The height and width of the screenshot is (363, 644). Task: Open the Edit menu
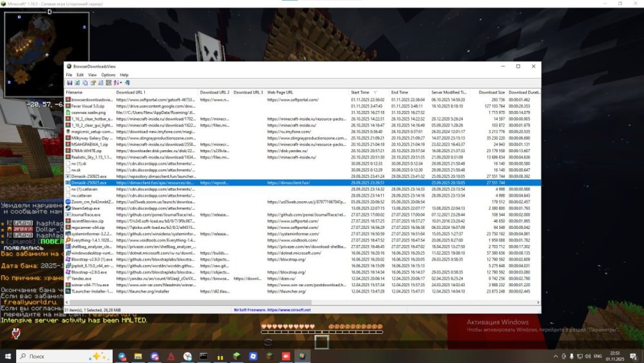pos(80,75)
